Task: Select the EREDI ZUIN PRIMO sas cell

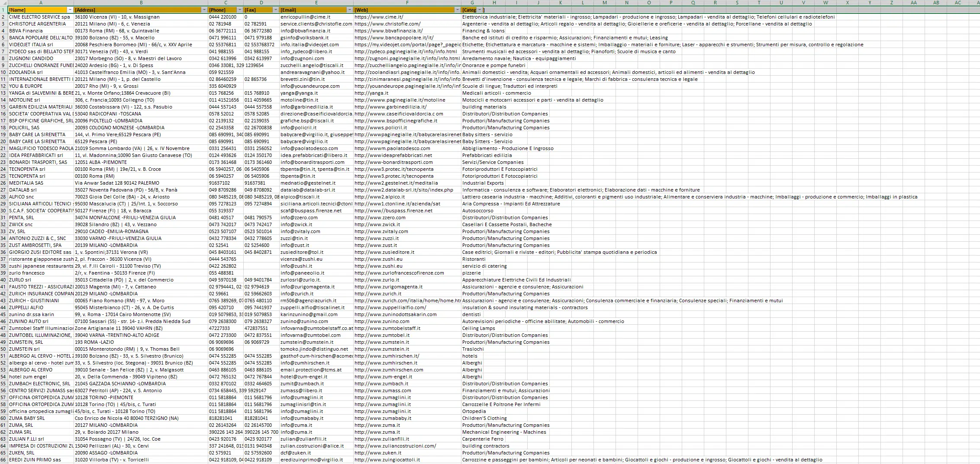Action: point(41,460)
